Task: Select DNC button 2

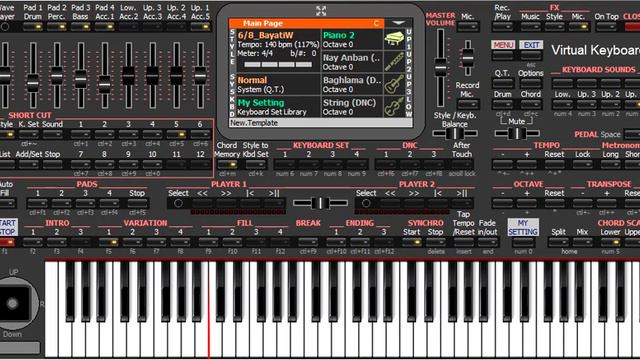Action: (x=409, y=164)
